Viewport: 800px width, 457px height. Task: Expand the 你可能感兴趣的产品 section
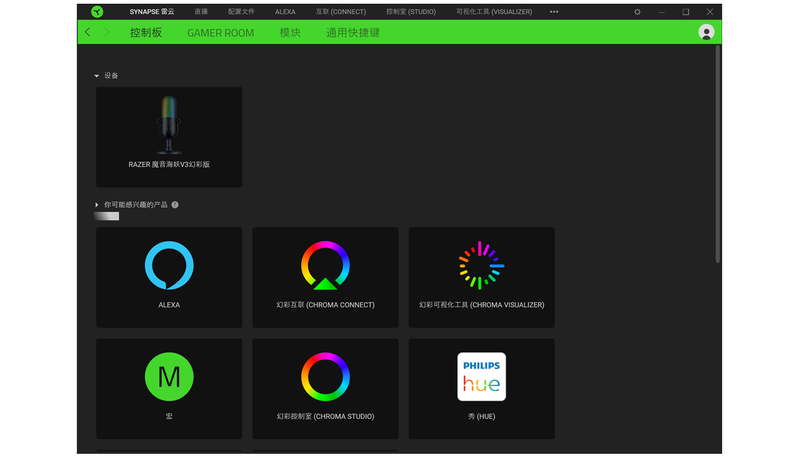click(x=96, y=205)
